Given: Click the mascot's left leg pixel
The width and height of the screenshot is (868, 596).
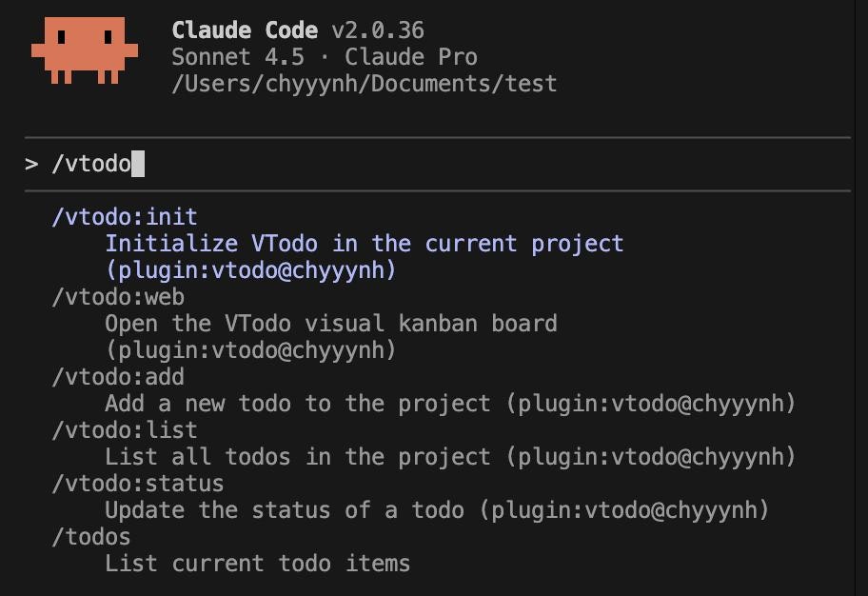Looking at the screenshot, I should [x=55, y=78].
